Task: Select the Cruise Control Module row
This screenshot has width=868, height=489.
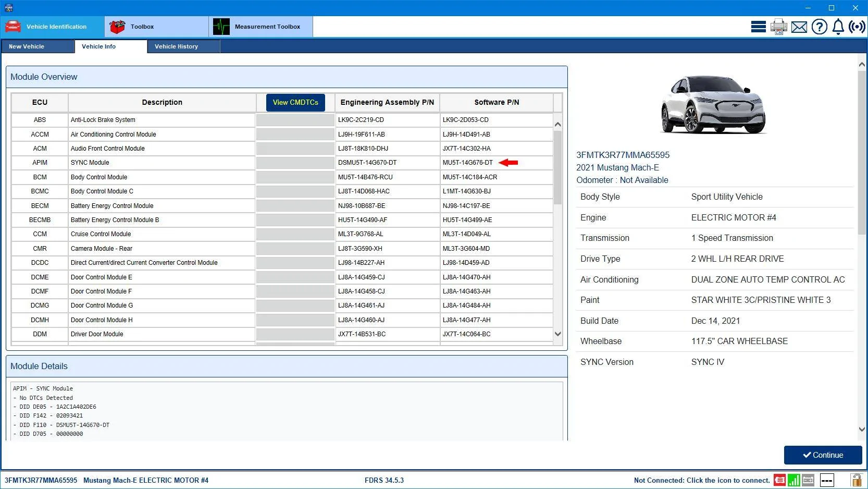Action: click(282, 234)
